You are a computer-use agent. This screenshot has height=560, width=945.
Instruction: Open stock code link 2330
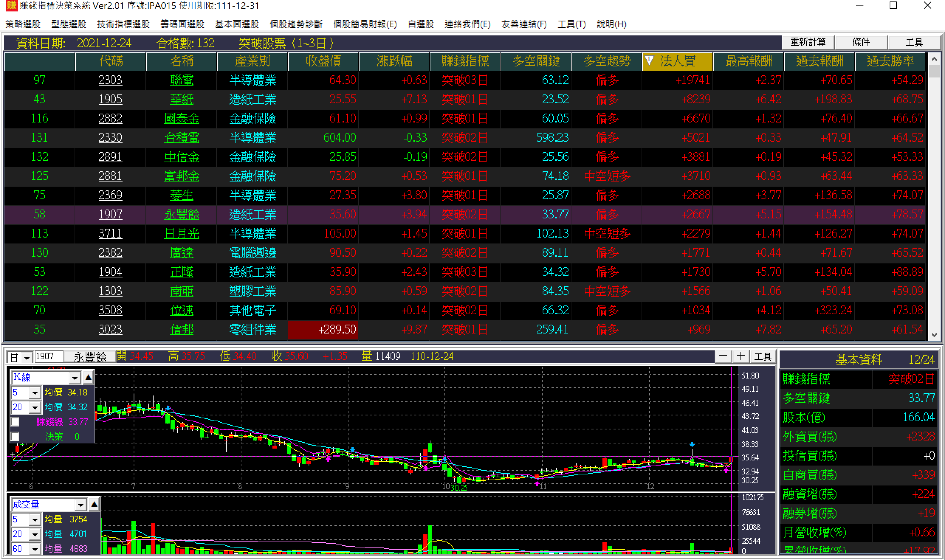(x=110, y=137)
